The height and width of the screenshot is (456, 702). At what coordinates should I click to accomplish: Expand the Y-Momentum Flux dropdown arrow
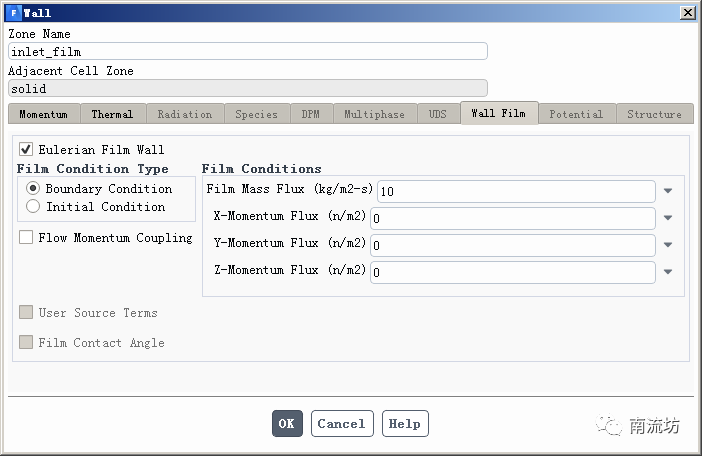(x=668, y=245)
